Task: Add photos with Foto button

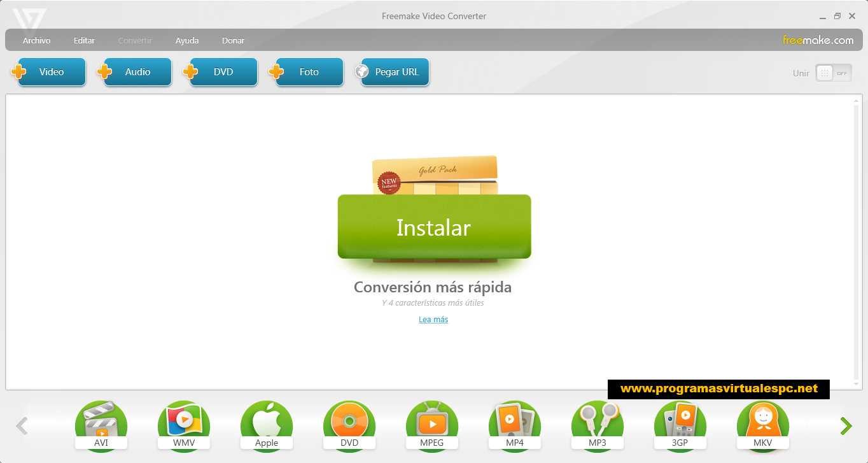Action: point(306,72)
